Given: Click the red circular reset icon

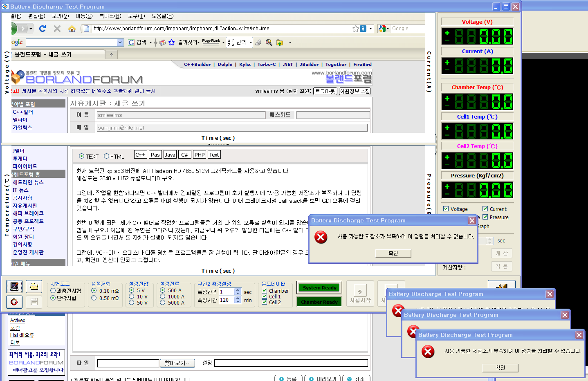Looking at the screenshot, I should tap(14, 302).
